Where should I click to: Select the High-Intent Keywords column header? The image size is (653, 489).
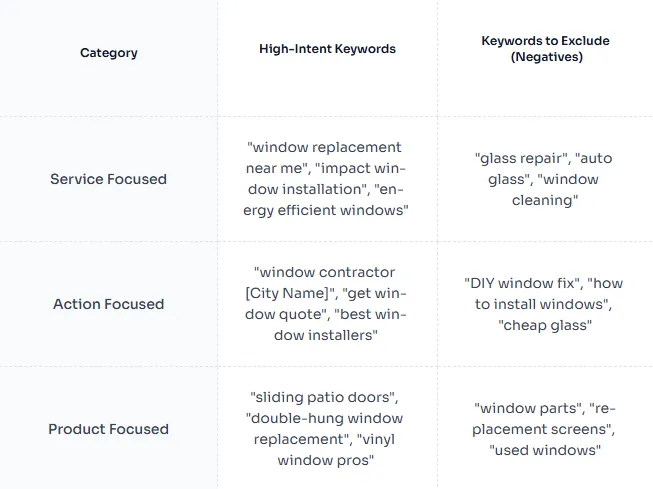[x=327, y=49]
